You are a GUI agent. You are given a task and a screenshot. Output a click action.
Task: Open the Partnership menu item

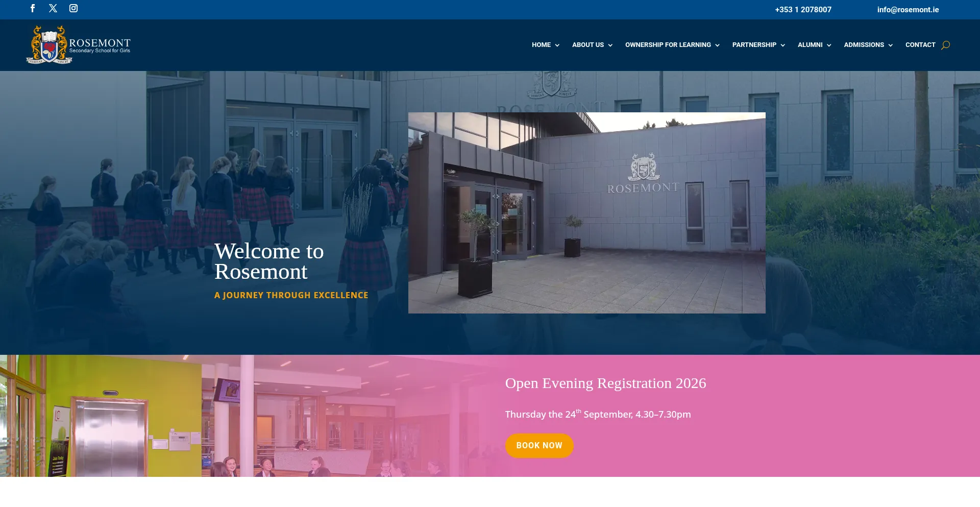click(754, 45)
